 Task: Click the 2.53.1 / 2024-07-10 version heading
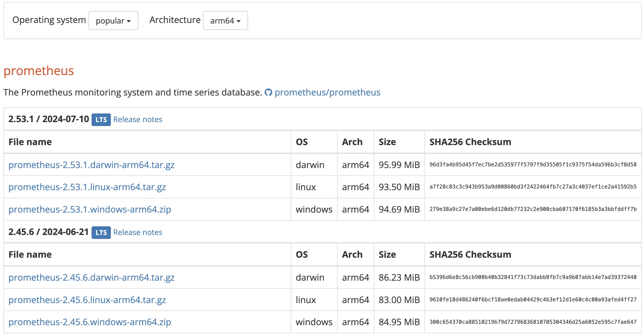click(49, 119)
